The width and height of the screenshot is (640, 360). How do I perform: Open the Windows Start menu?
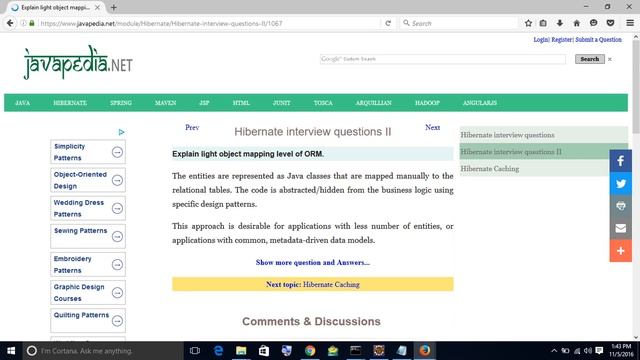click(x=11, y=351)
